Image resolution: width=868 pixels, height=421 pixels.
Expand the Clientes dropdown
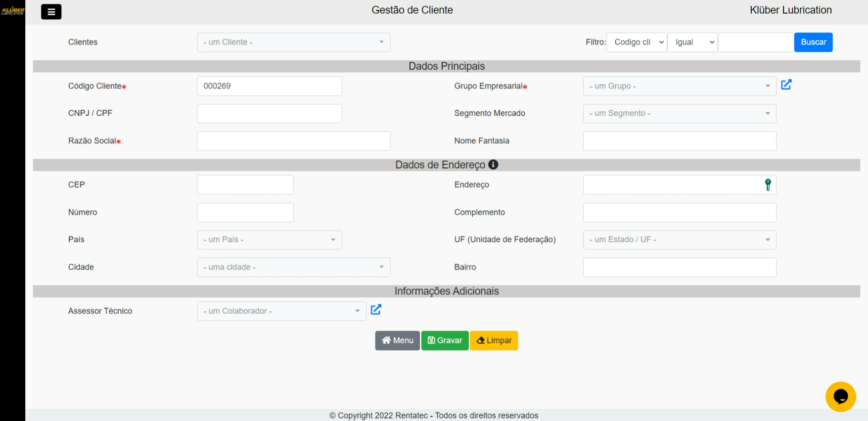tap(293, 43)
